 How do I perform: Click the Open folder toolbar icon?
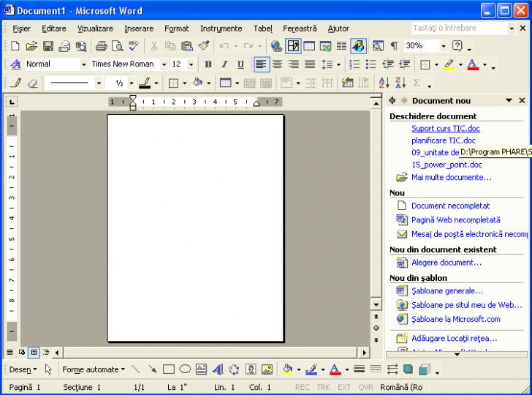[x=31, y=46]
